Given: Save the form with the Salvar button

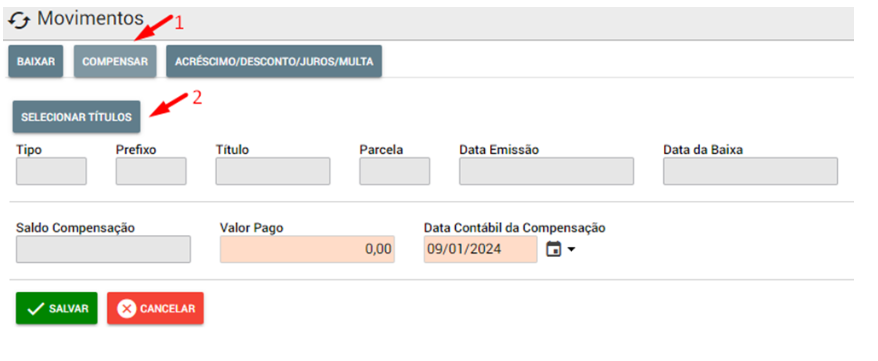Looking at the screenshot, I should click(57, 308).
